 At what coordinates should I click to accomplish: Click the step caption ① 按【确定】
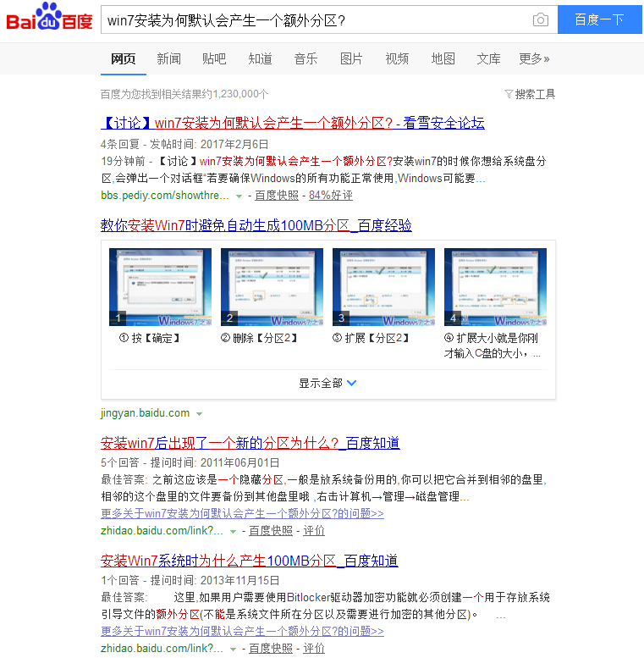(x=150, y=338)
